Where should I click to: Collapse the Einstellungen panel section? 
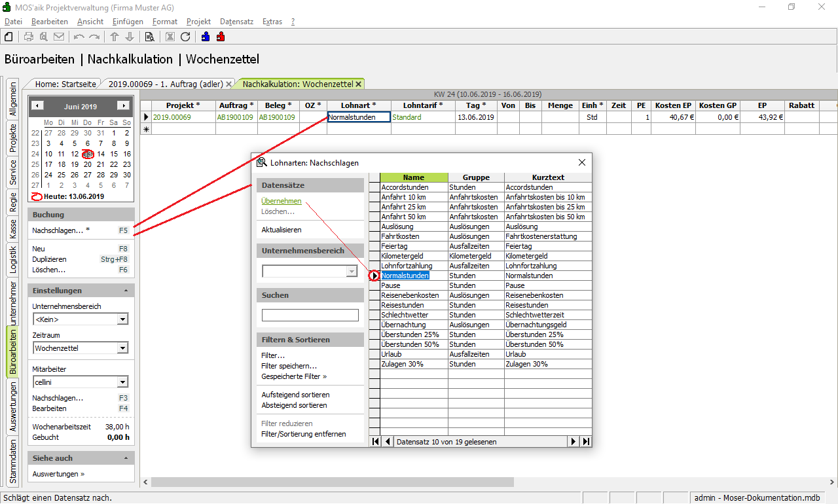coord(125,291)
